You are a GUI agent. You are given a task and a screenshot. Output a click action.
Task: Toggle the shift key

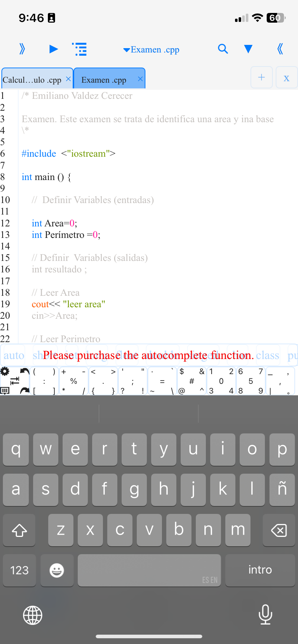(x=19, y=530)
